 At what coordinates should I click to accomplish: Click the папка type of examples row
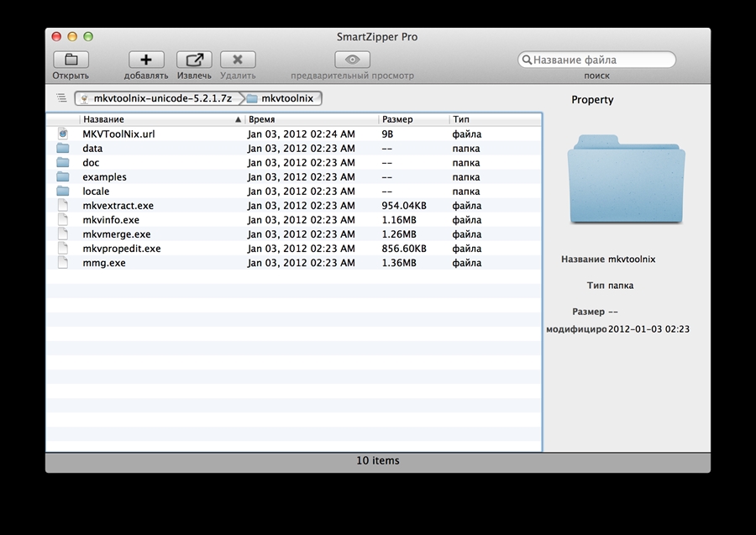point(465,177)
